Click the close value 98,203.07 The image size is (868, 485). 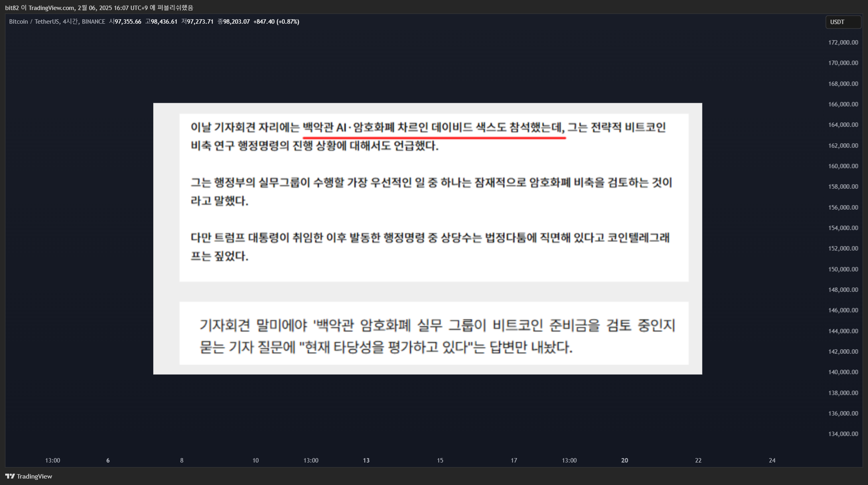pos(236,22)
